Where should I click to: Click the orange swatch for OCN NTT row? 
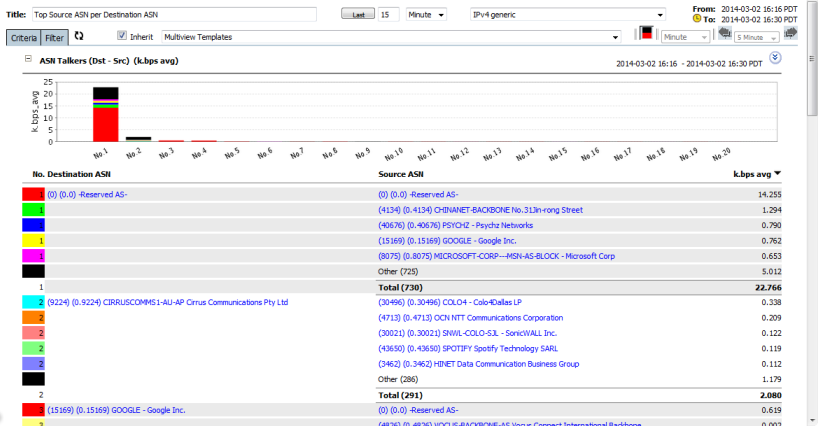[x=33, y=318]
